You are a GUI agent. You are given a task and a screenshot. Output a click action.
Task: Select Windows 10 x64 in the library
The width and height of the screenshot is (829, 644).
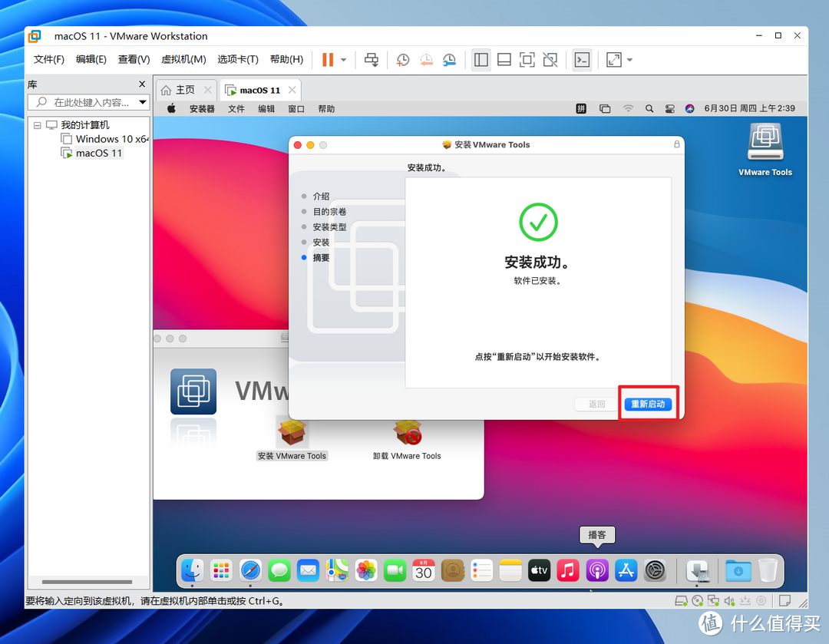click(x=106, y=139)
